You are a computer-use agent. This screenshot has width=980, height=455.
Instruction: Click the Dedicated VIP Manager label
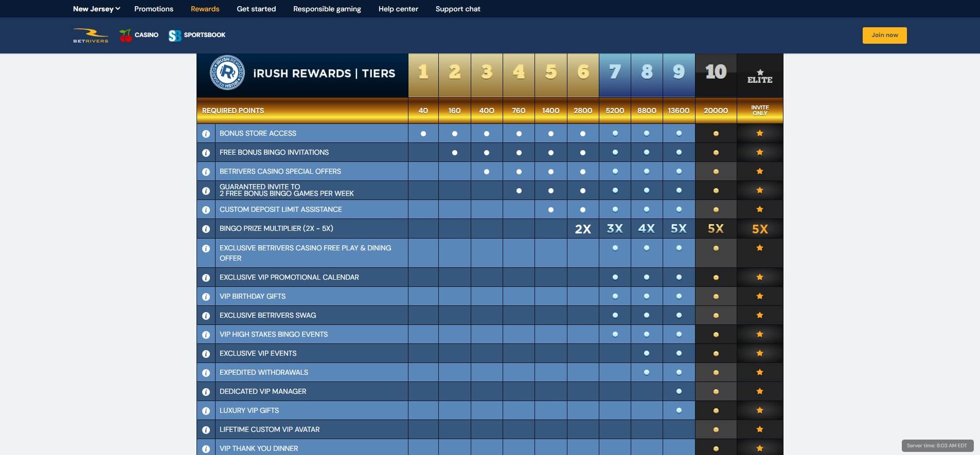click(263, 391)
